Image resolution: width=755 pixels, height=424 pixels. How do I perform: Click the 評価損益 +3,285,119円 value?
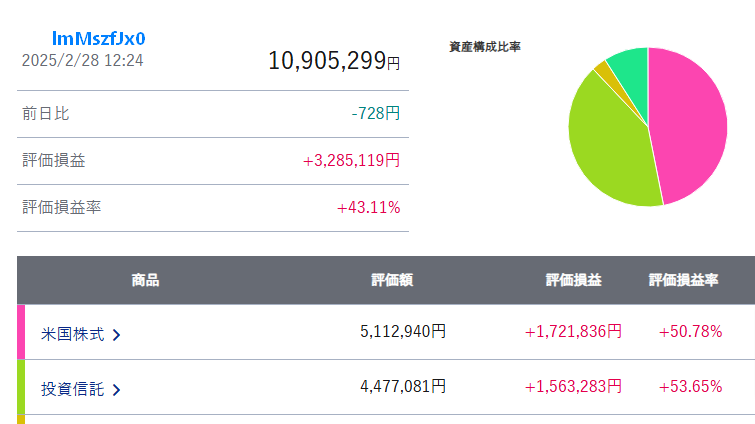coord(351,160)
